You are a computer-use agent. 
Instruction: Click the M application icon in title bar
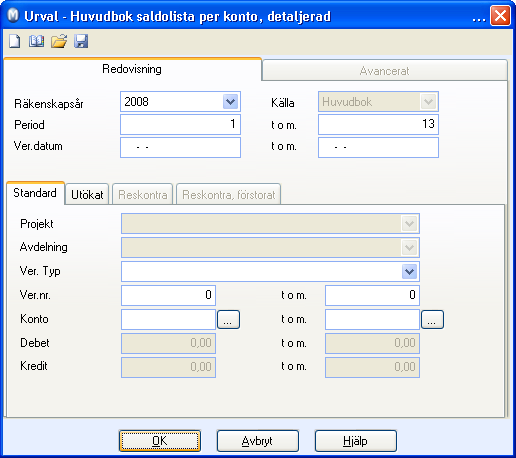(x=13, y=16)
